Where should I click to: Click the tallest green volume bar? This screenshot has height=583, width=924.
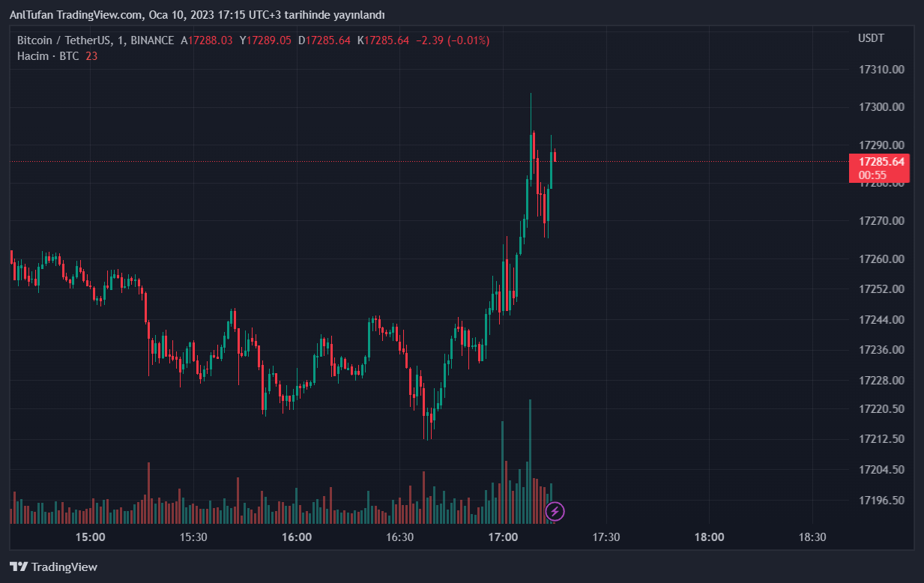coord(530,461)
